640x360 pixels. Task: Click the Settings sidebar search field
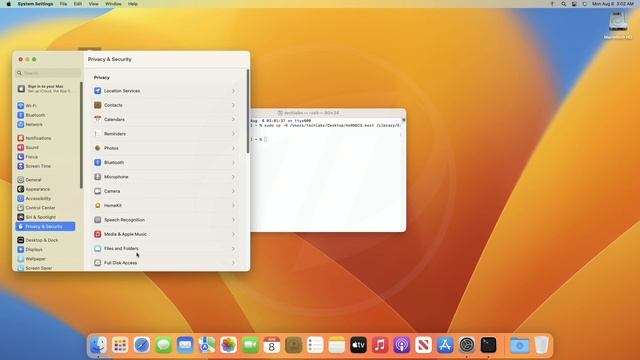[x=48, y=73]
